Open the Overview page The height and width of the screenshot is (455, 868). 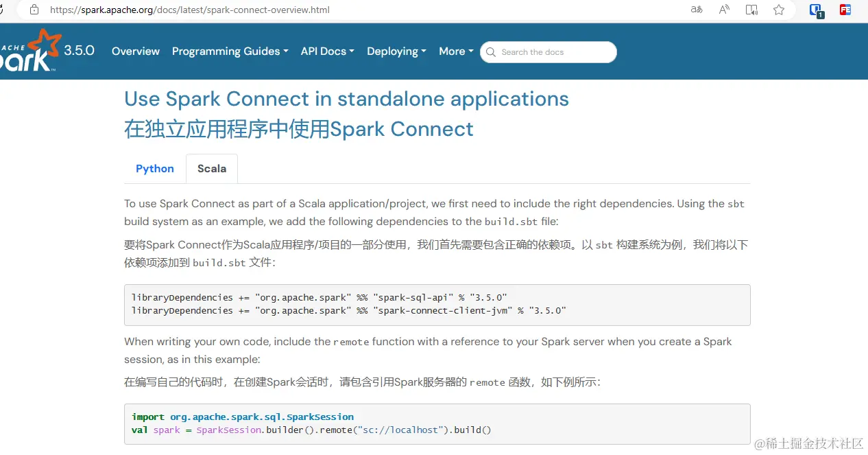pos(135,51)
